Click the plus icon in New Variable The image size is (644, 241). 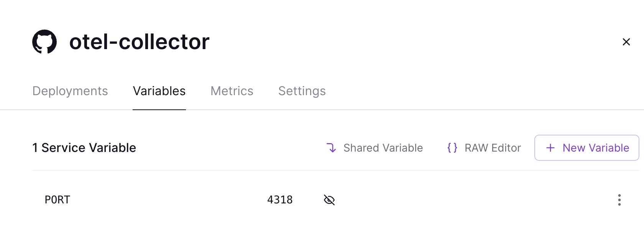point(550,148)
